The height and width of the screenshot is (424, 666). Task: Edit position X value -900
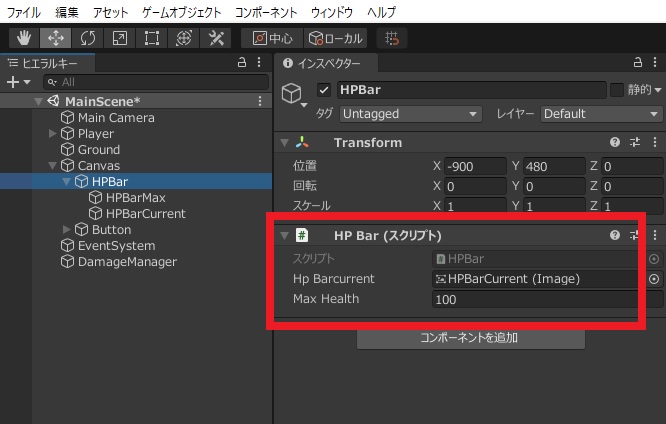click(475, 166)
